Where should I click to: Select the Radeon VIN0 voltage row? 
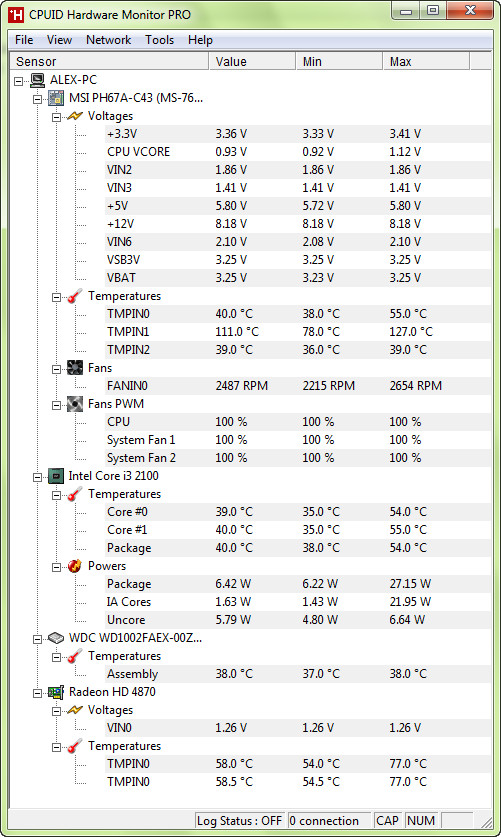[298, 728]
